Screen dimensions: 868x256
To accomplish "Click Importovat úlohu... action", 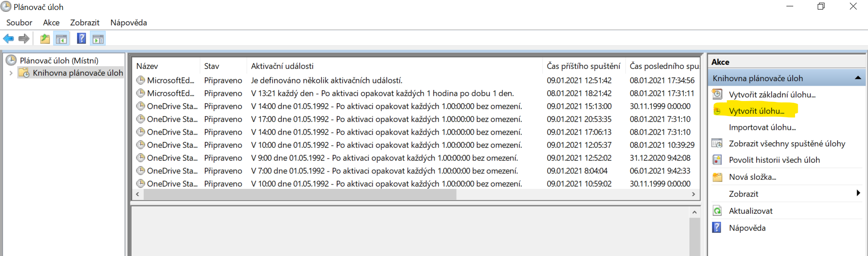I will [762, 127].
